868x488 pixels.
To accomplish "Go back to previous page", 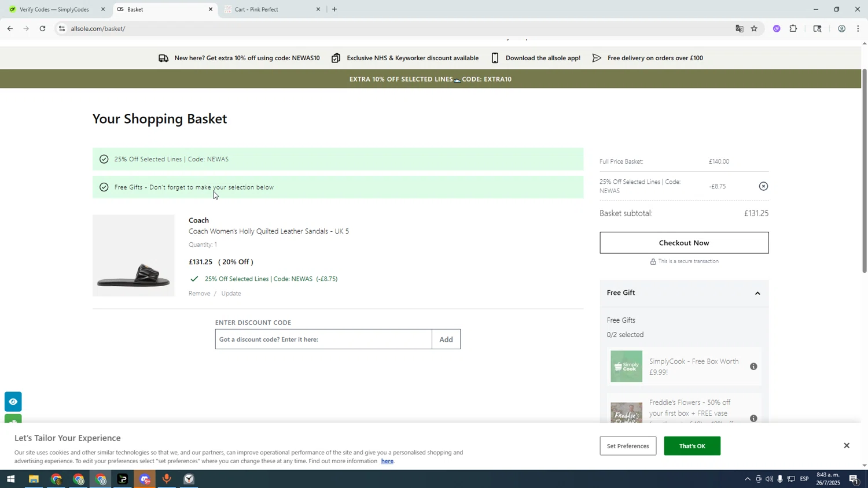I will [x=10, y=28].
